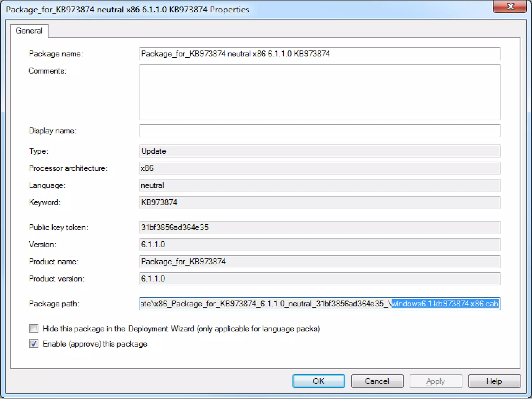Image resolution: width=532 pixels, height=399 pixels.
Task: Click the 'Comments:' label
Action: coord(48,71)
